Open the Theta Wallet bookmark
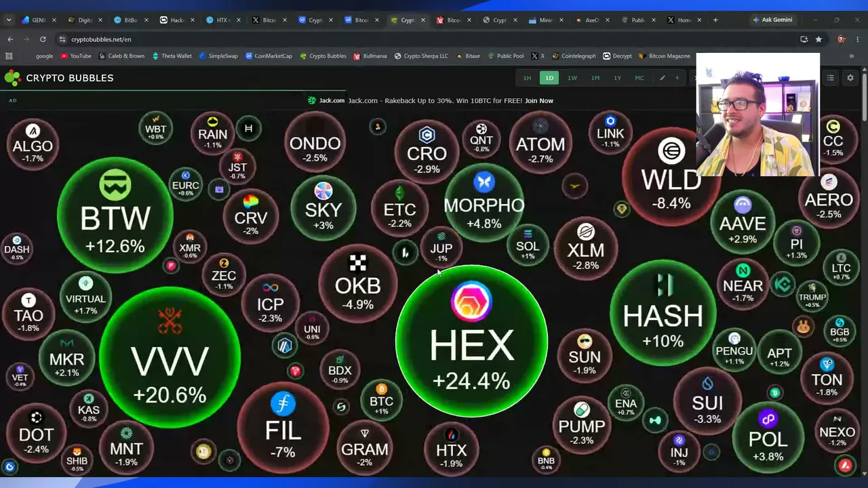Screen dimensions: 868x488 (x=172, y=56)
